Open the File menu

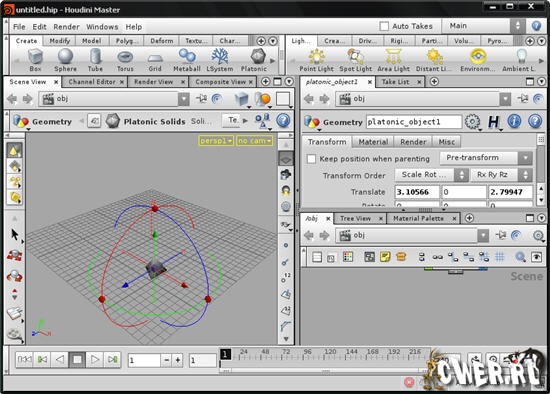click(x=19, y=27)
